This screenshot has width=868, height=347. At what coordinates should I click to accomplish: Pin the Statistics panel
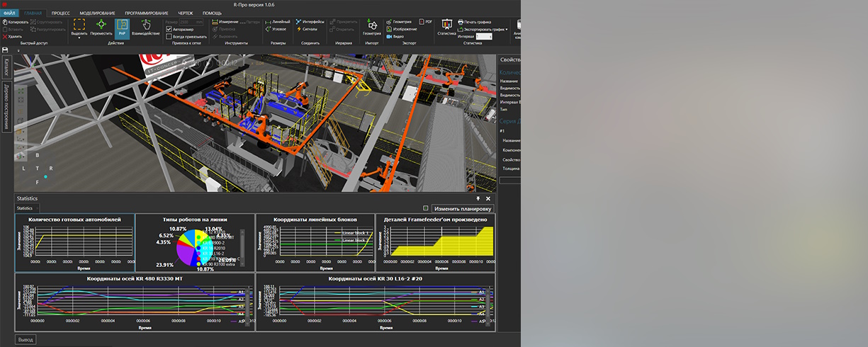coord(478,199)
